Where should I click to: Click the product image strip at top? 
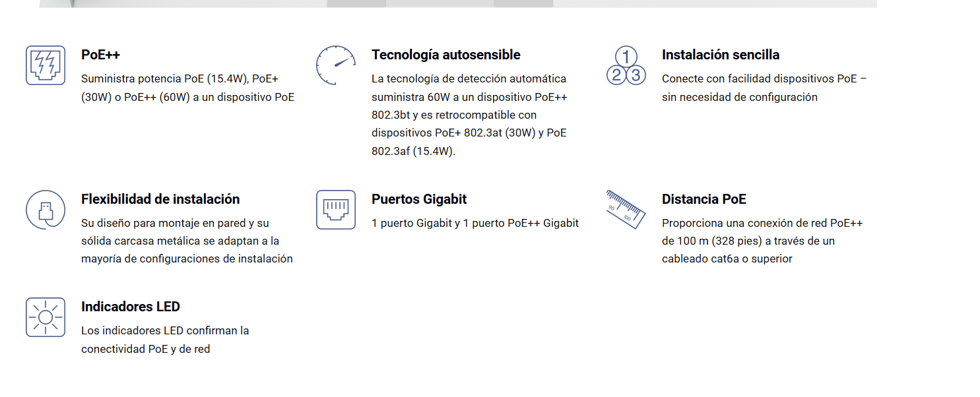457,3
